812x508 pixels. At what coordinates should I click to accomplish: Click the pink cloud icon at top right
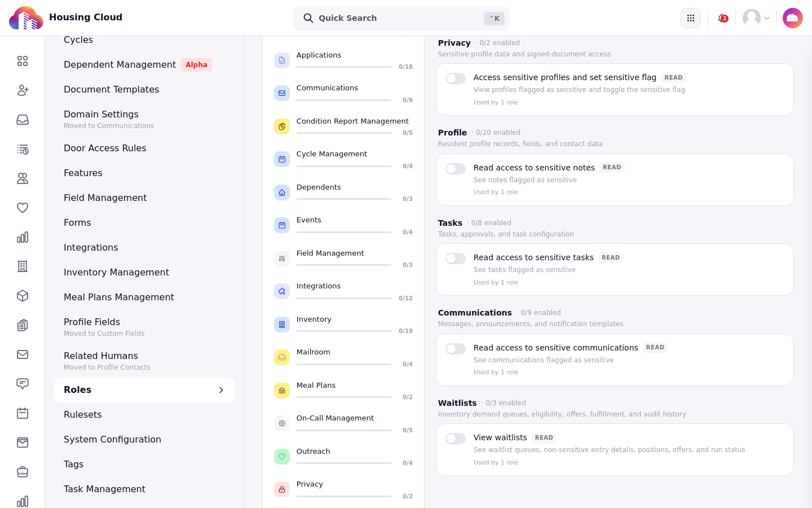[x=793, y=18]
